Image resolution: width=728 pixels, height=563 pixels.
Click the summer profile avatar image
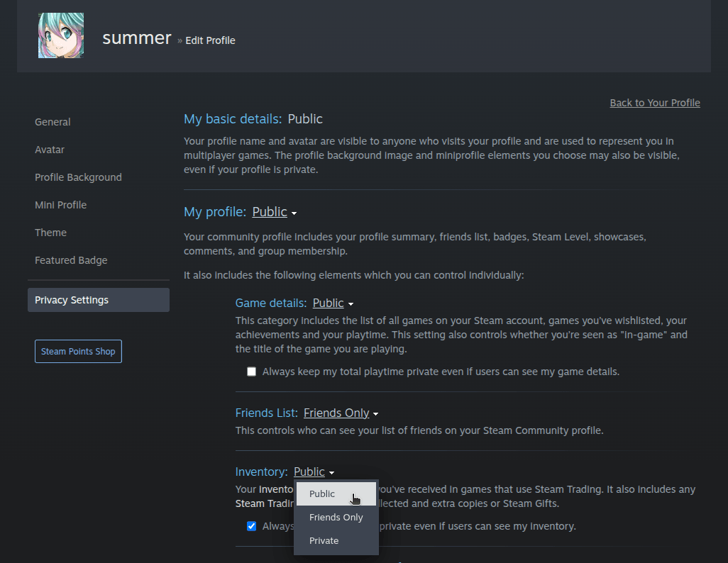(x=61, y=34)
